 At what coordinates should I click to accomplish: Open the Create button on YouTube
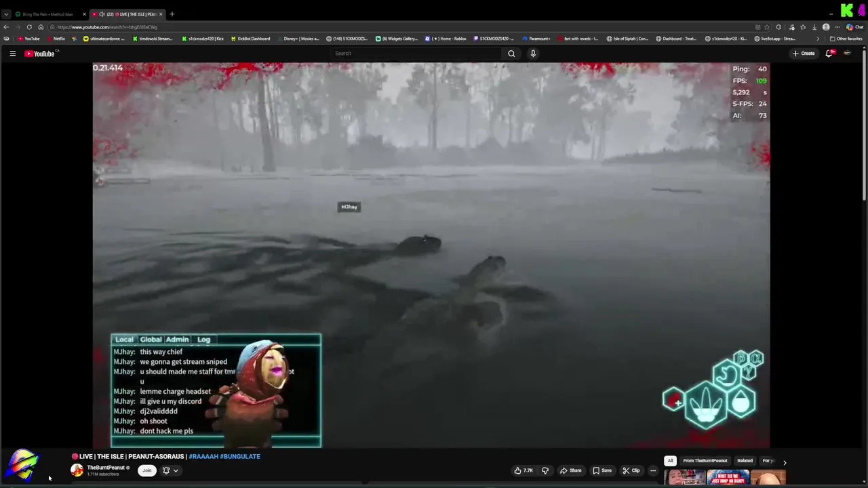pyautogui.click(x=804, y=54)
